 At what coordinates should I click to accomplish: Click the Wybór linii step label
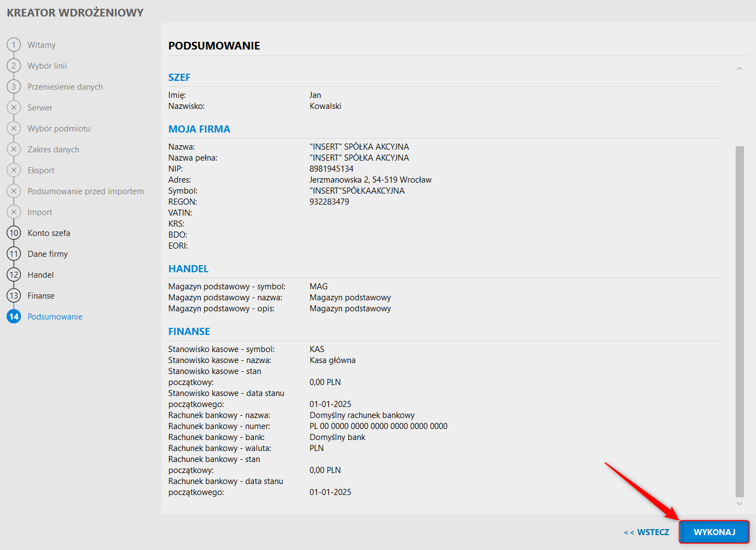pos(47,66)
